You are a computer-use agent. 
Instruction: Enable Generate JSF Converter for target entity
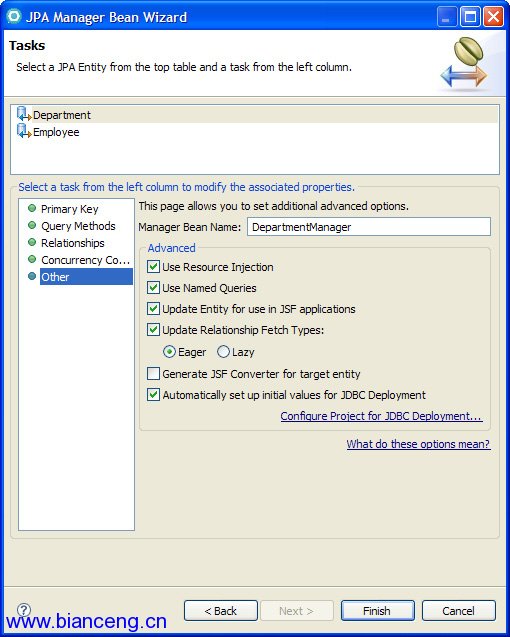(153, 373)
